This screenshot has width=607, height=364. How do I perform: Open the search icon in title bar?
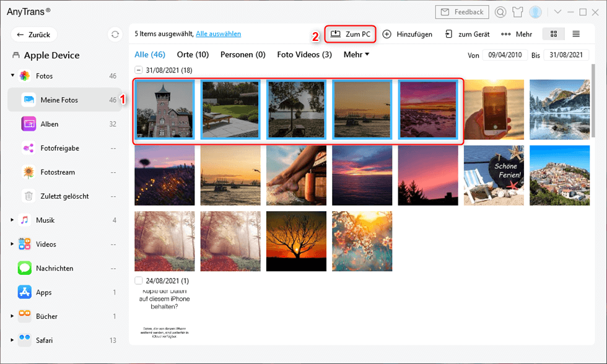[500, 12]
